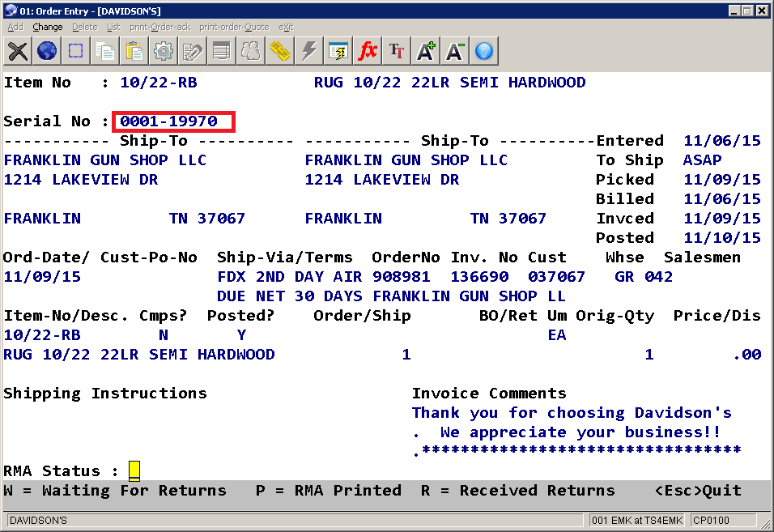This screenshot has width=774, height=532.
Task: Open the gear settings toolbar icon
Action: (164, 51)
